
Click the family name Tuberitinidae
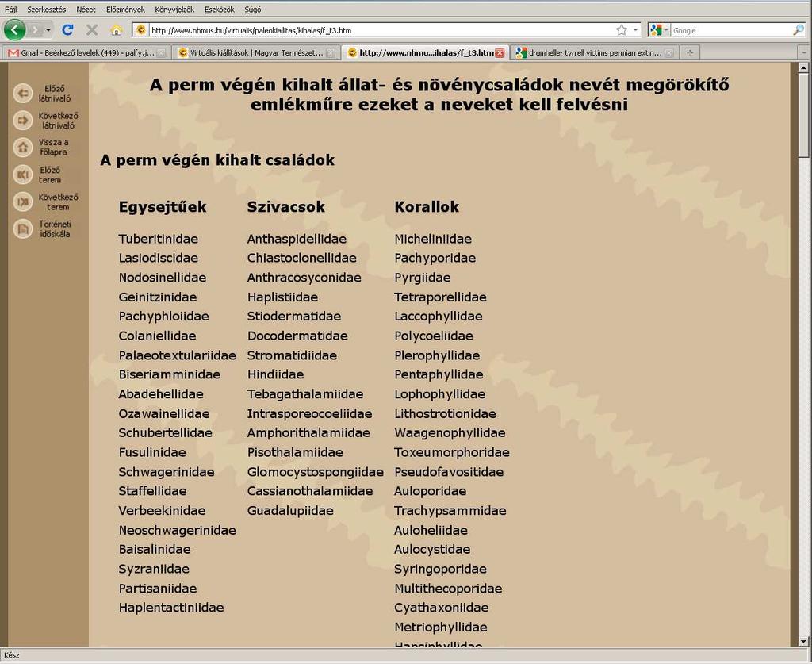click(159, 239)
